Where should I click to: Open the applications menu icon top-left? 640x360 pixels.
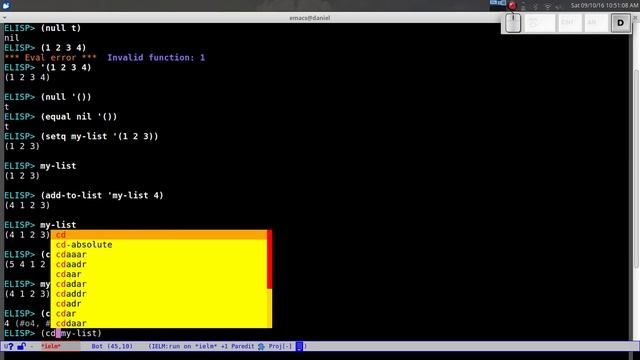pos(6,5)
